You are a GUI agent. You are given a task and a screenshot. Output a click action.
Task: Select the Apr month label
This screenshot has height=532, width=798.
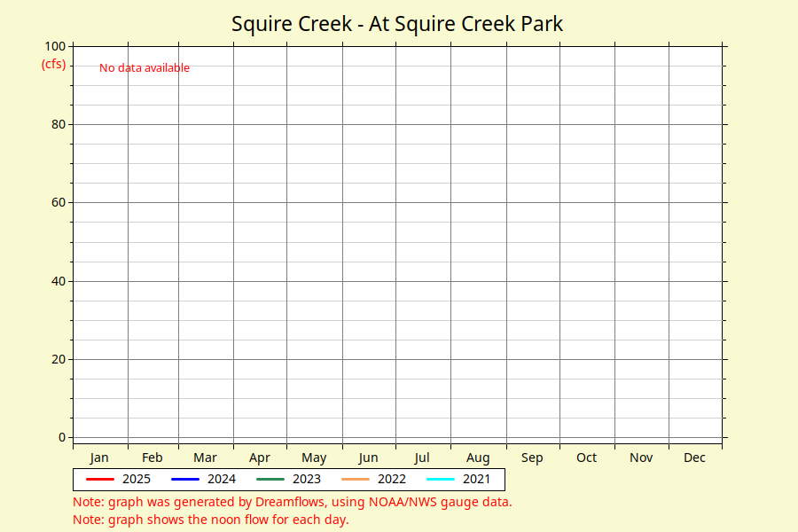260,458
